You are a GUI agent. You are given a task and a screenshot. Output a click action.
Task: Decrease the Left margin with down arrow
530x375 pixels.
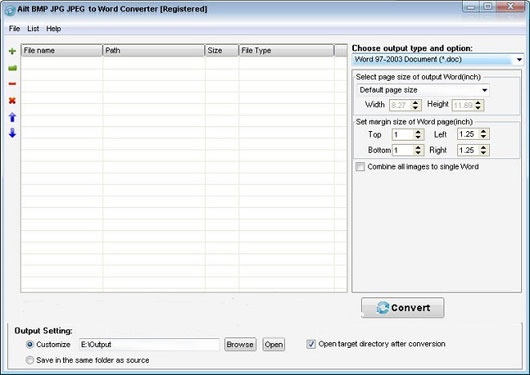484,137
